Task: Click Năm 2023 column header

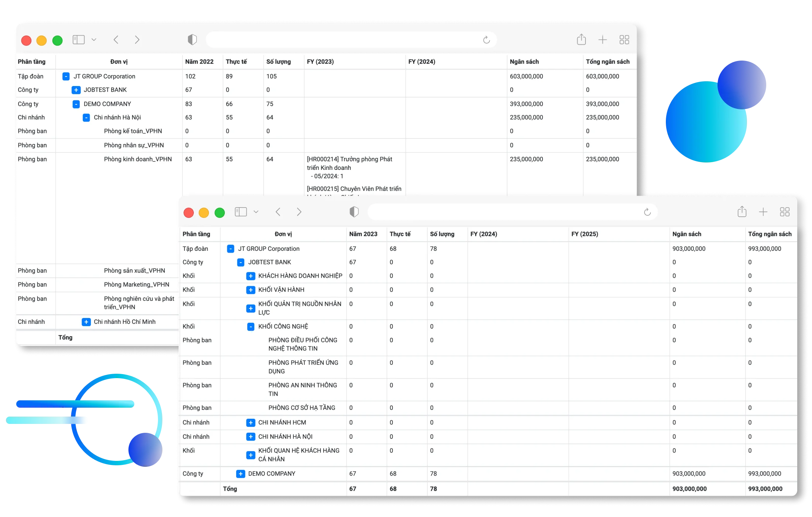Action: (x=363, y=234)
